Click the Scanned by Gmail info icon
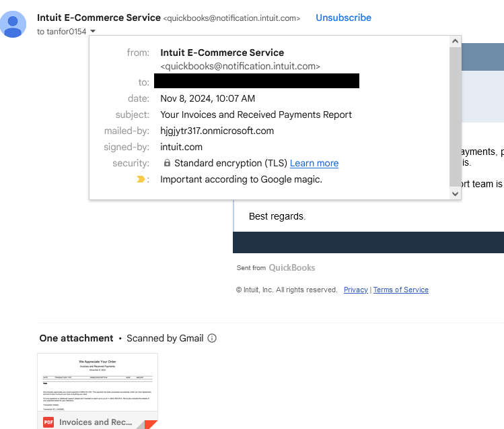 (x=212, y=338)
